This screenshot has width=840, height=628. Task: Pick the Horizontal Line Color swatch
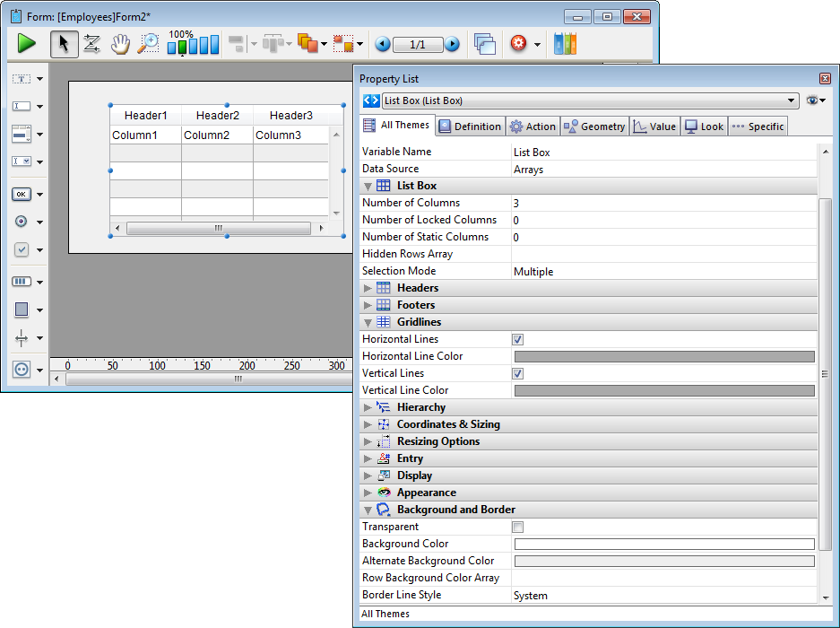click(663, 357)
